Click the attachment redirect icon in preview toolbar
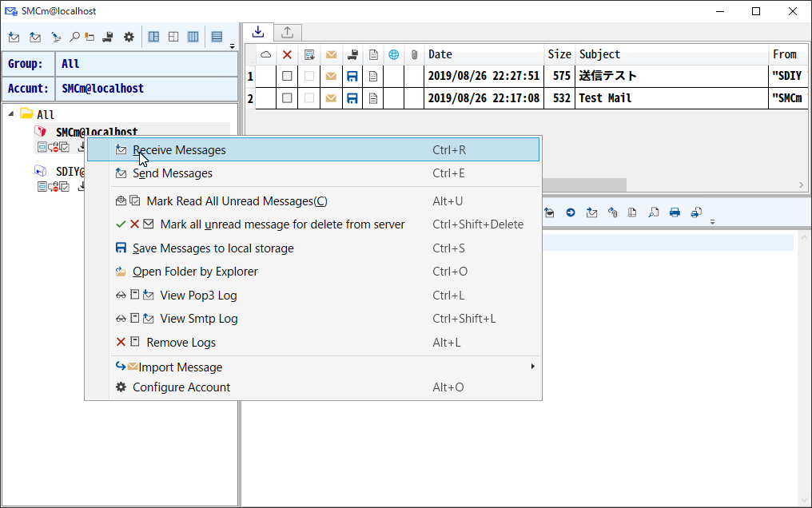812x508 pixels. point(613,212)
